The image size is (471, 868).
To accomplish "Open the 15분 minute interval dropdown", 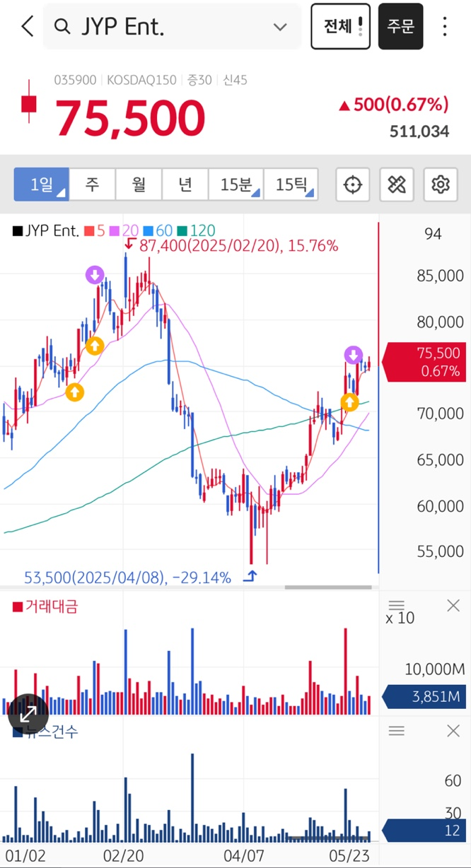I will tap(236, 184).
